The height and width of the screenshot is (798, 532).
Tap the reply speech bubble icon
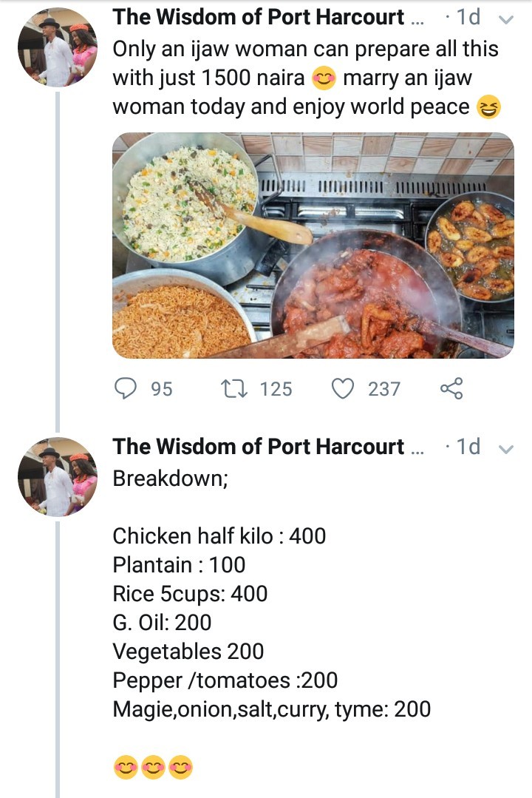[x=126, y=388]
